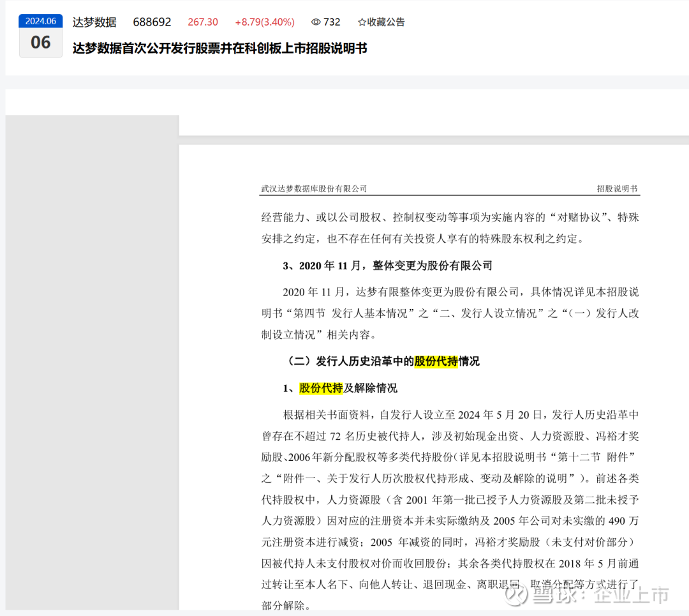Image resolution: width=689 pixels, height=616 pixels.
Task: Click highlighted 股份代持 in heading (二)
Action: coord(436,361)
